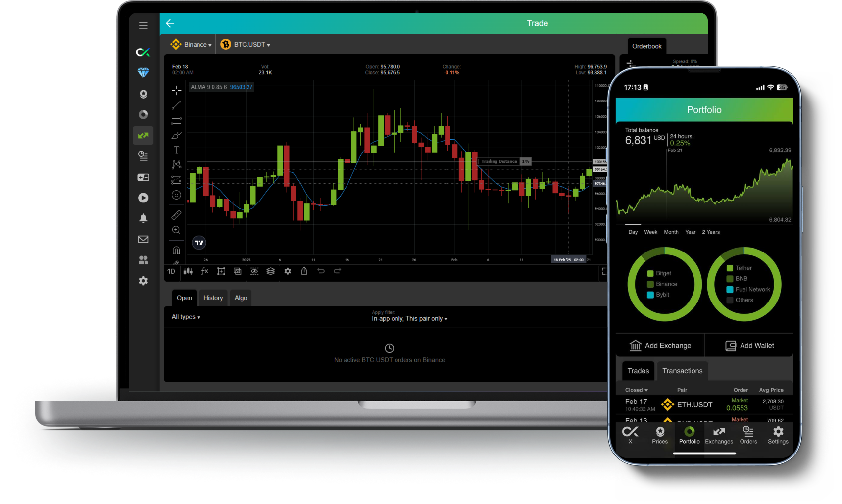Open the portfolio donut icon in the laptop sidebar
Screen dimensions: 842x504
[x=143, y=115]
